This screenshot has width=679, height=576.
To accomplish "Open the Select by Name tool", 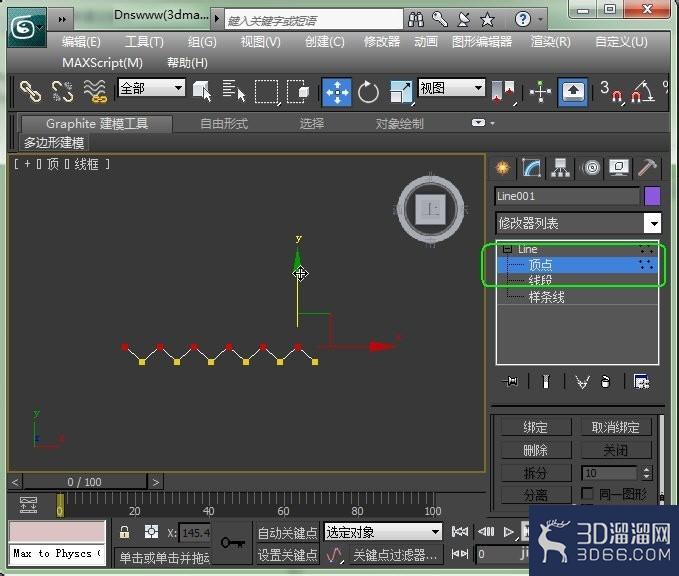I will pyautogui.click(x=234, y=91).
